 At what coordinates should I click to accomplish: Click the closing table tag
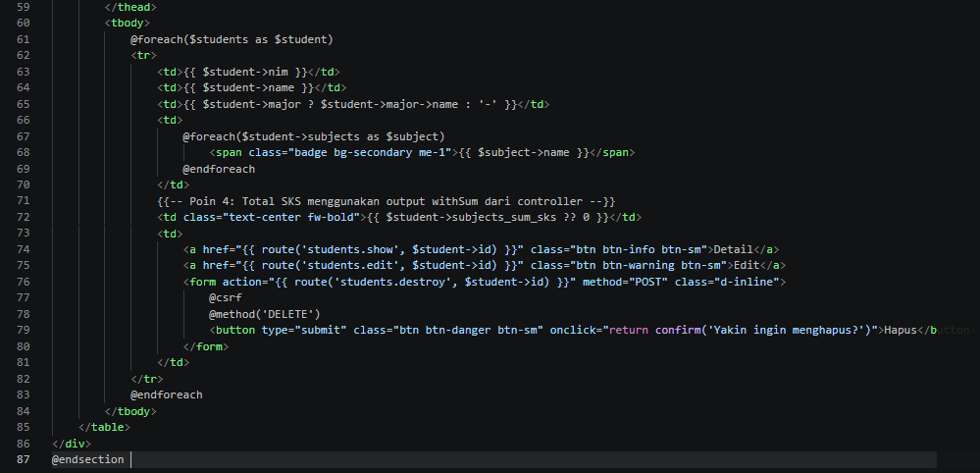pos(104,428)
